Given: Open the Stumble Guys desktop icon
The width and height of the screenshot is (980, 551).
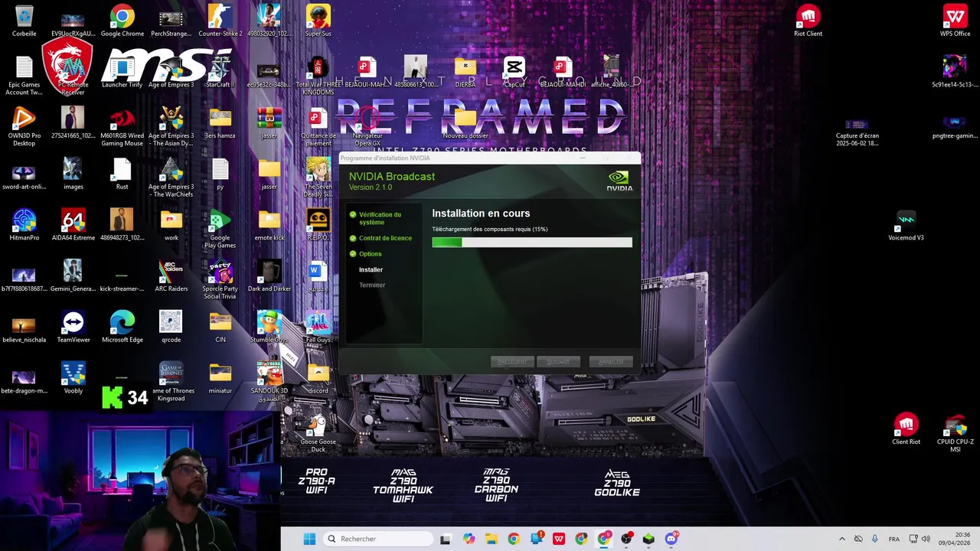Looking at the screenshot, I should tap(269, 323).
